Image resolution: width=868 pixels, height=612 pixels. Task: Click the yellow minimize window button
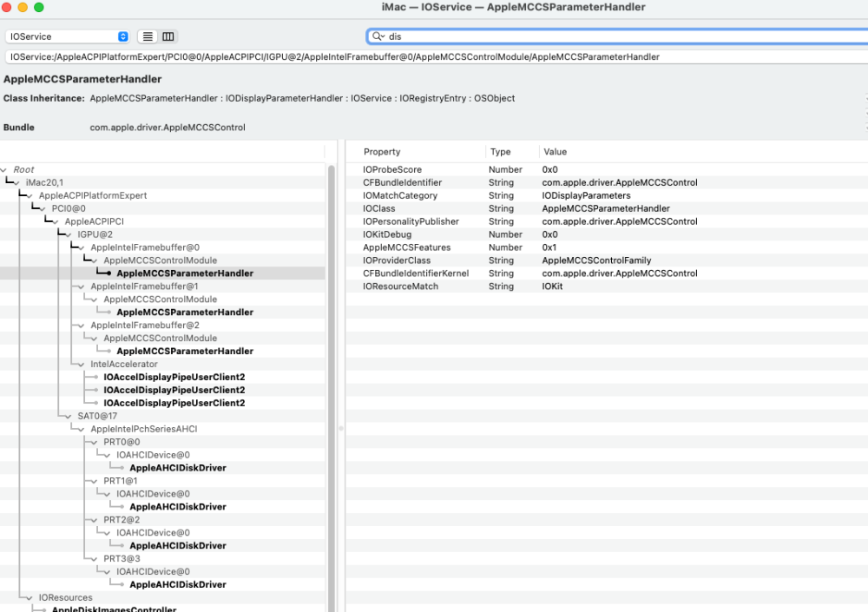pyautogui.click(x=23, y=7)
